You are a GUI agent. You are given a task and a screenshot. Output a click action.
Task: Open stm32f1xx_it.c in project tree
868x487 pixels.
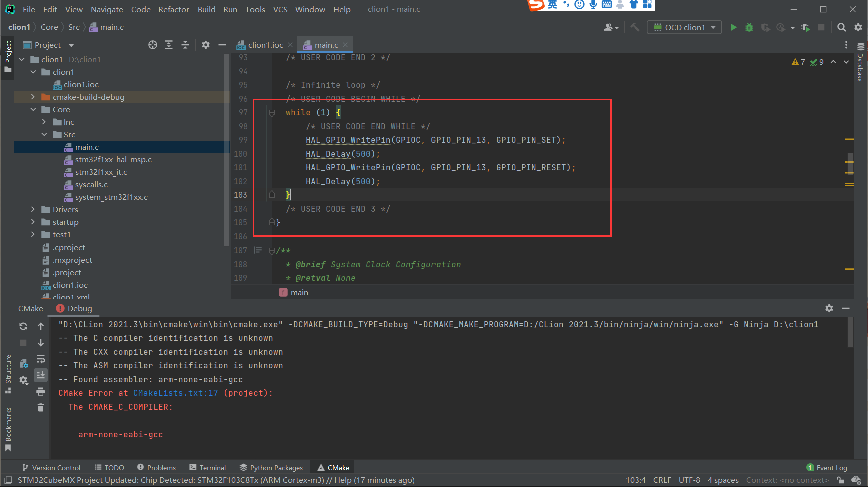tap(101, 172)
